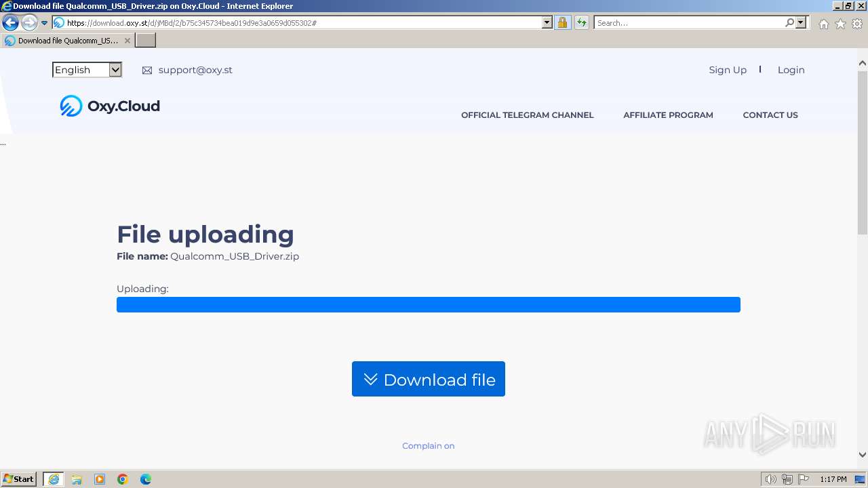This screenshot has height=488, width=868.
Task: Click the blue uploading progress bar
Action: 429,304
